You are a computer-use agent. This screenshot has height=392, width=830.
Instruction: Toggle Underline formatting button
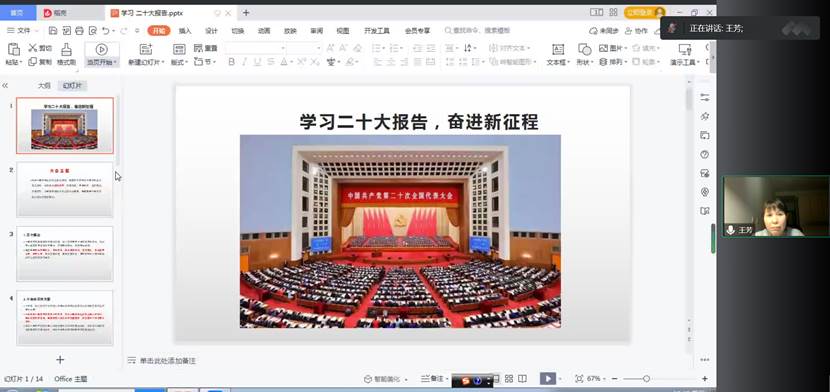257,62
